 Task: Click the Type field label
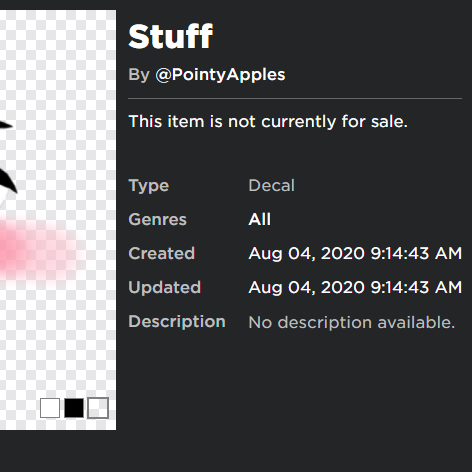point(149,186)
